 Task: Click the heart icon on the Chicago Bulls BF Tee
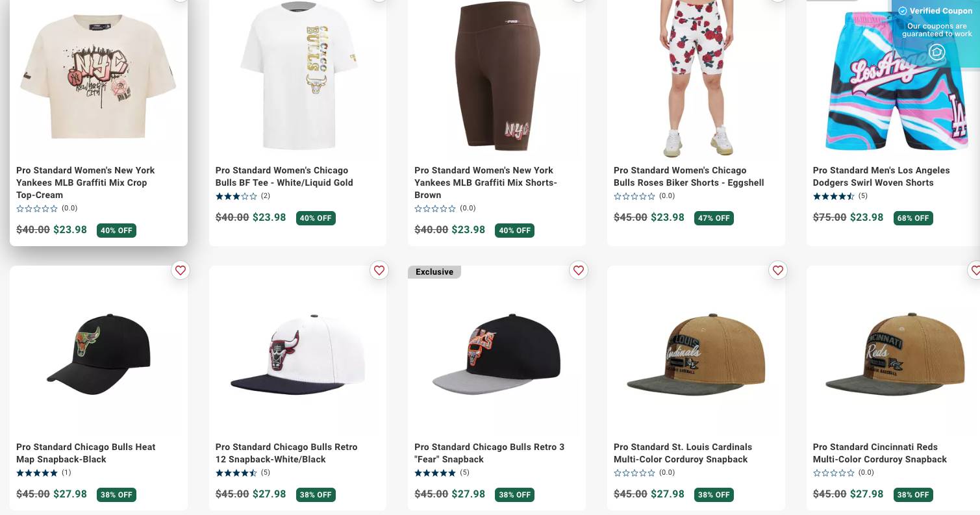[x=379, y=0]
